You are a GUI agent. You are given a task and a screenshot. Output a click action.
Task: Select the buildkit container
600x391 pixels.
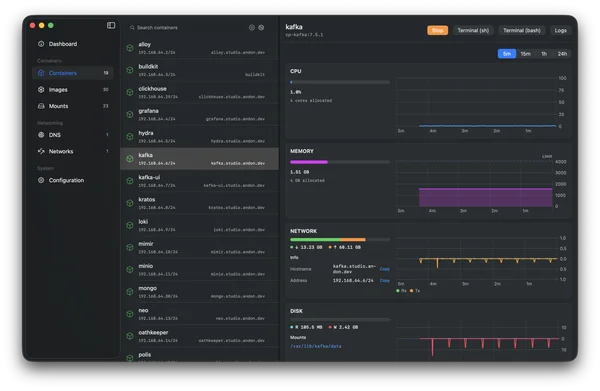click(x=199, y=70)
